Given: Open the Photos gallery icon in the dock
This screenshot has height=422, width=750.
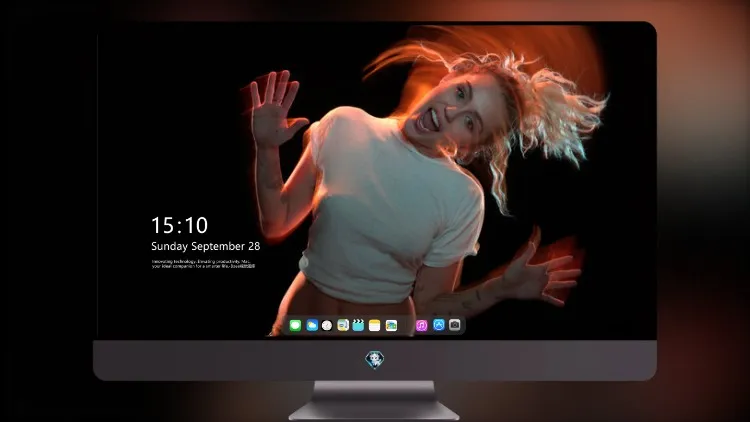Looking at the screenshot, I should click(391, 326).
